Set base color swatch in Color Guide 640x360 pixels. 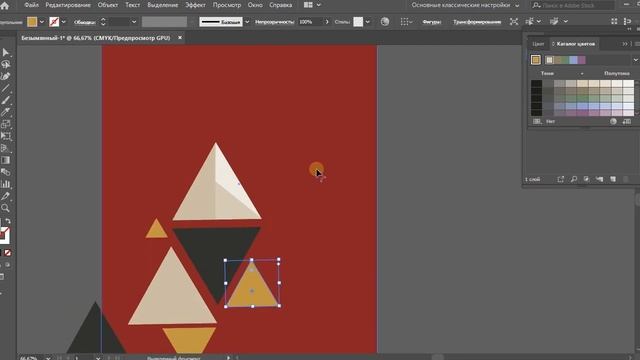(536, 60)
